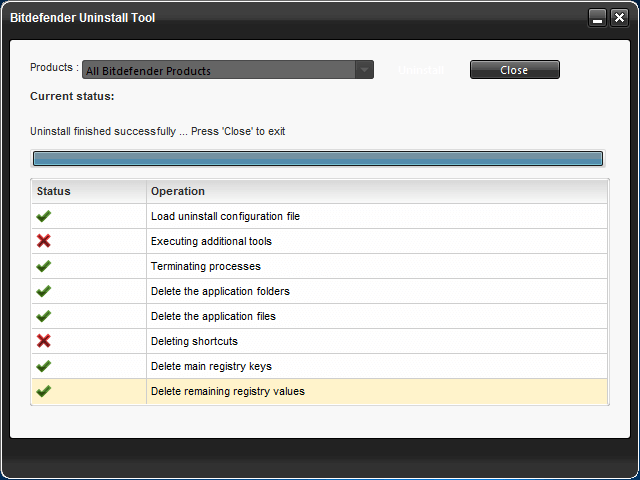Click green checkmark beside Load uninstall configuration file
The height and width of the screenshot is (480, 640).
point(44,216)
